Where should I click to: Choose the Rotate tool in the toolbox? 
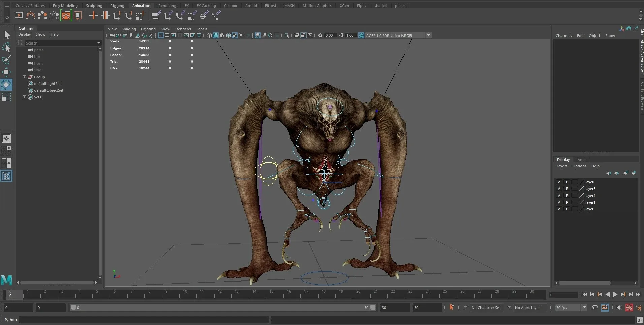[6, 85]
